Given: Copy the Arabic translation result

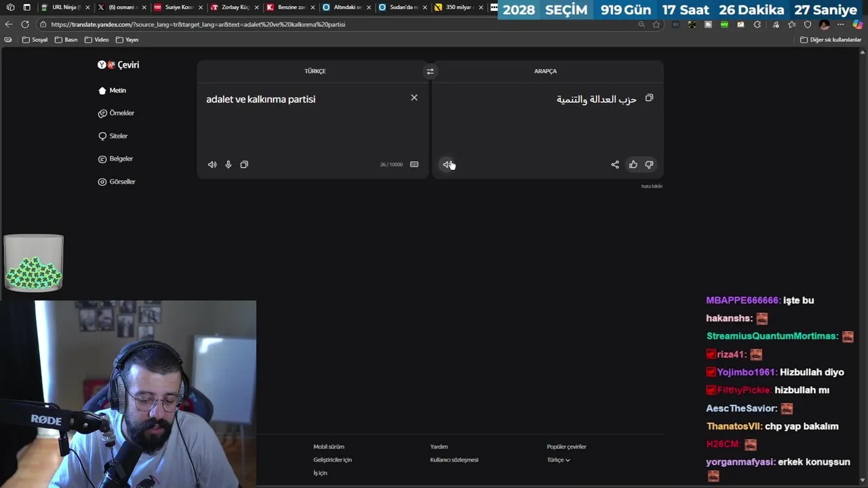Looking at the screenshot, I should click(649, 98).
